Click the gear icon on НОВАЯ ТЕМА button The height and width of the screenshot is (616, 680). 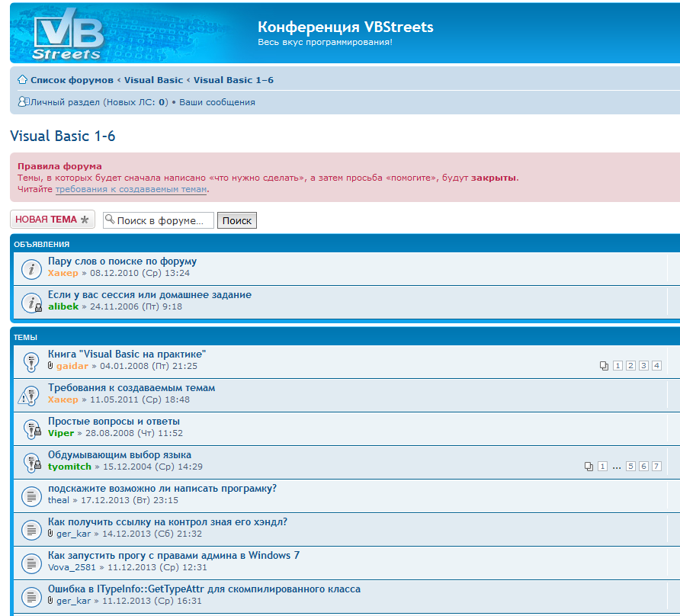click(85, 220)
